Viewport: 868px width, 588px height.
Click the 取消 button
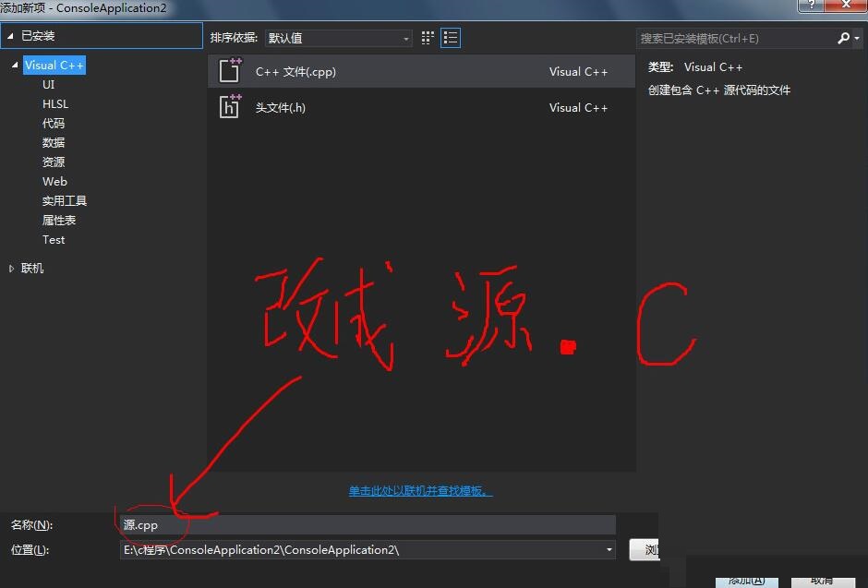pyautogui.click(x=823, y=581)
